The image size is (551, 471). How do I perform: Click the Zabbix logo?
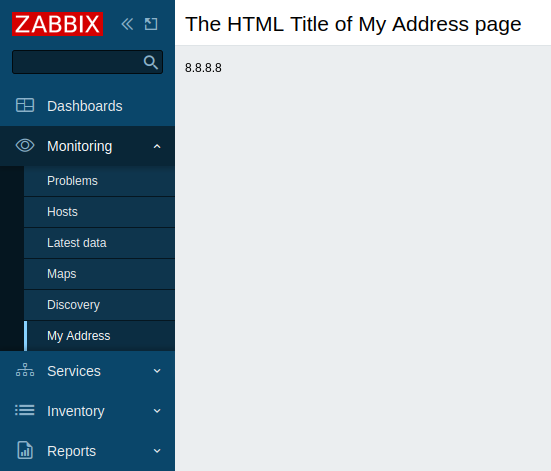click(57, 24)
